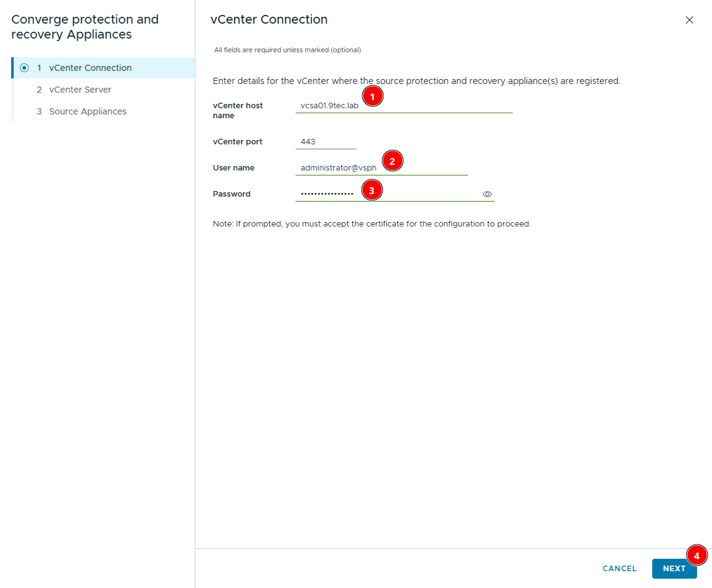712x588 pixels.
Task: Select the step 1 vCenter Connection radio indicator
Action: (x=24, y=68)
